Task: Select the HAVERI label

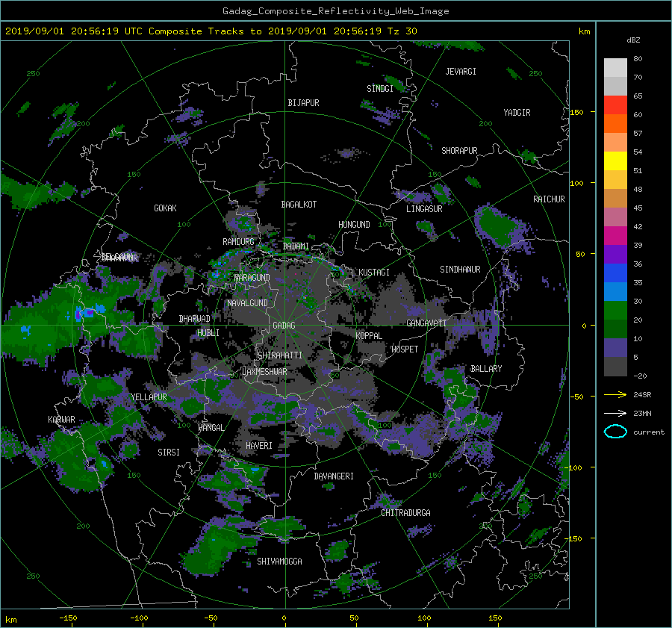Action: [x=259, y=446]
